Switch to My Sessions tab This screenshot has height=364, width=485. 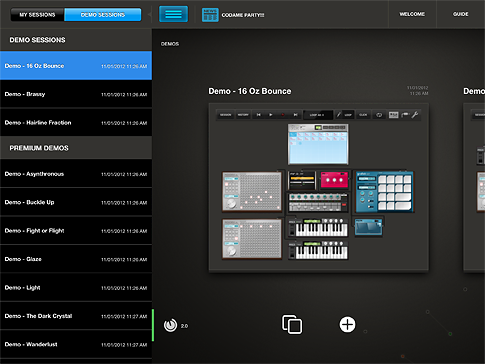37,15
